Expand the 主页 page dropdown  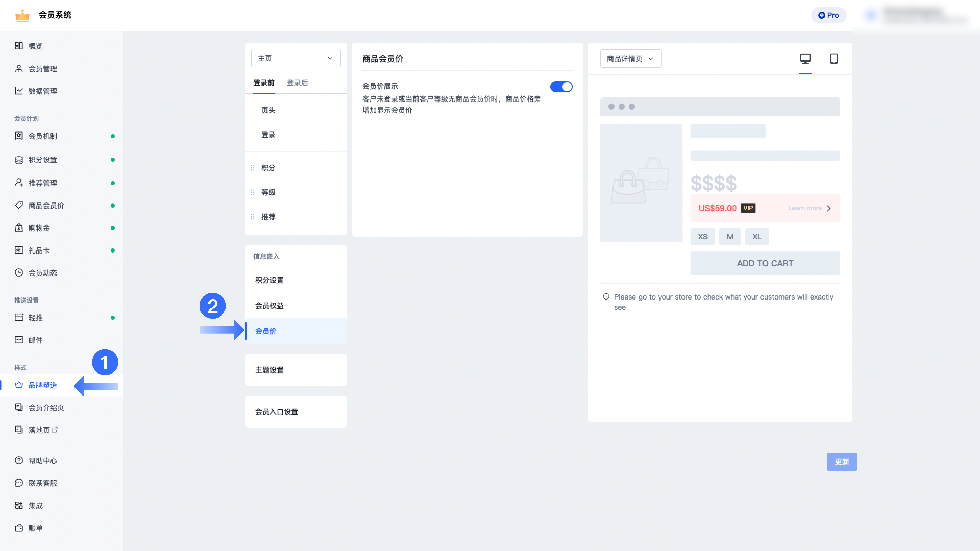pos(296,58)
